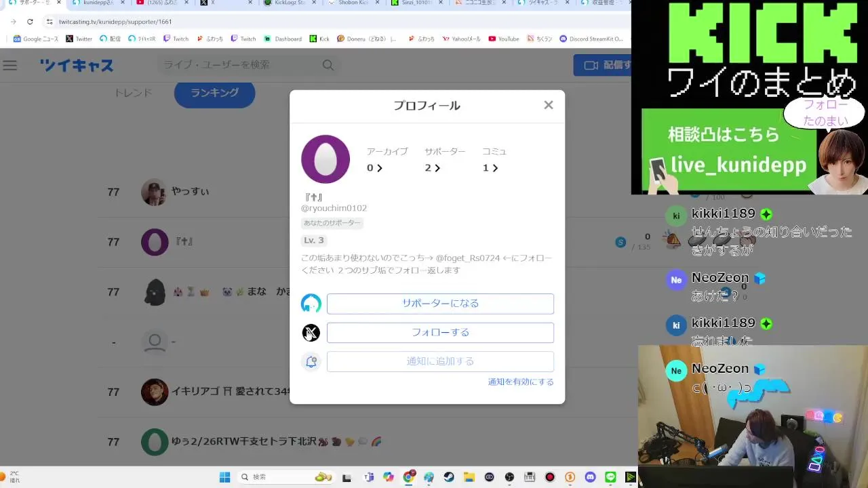Open the Doneru (どねる) bookmark
The width and height of the screenshot is (868, 488).
tap(366, 39)
